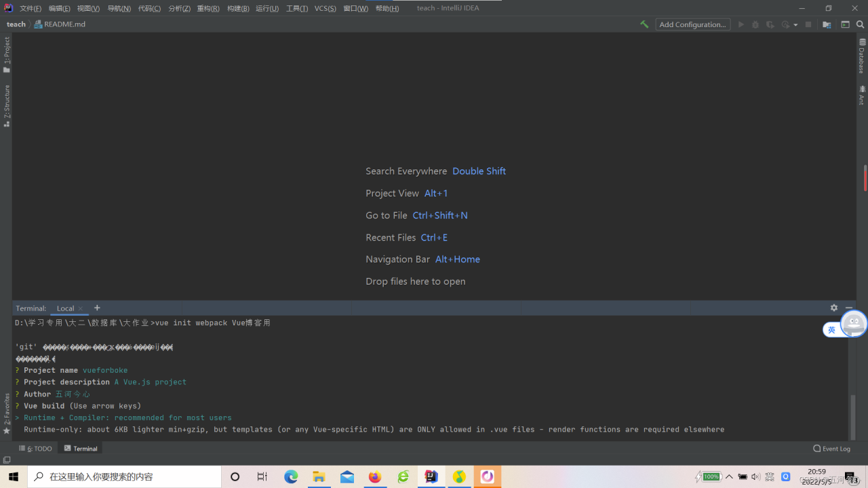The image size is (868, 488).
Task: Open the 6: TODO tool window
Action: pyautogui.click(x=35, y=449)
